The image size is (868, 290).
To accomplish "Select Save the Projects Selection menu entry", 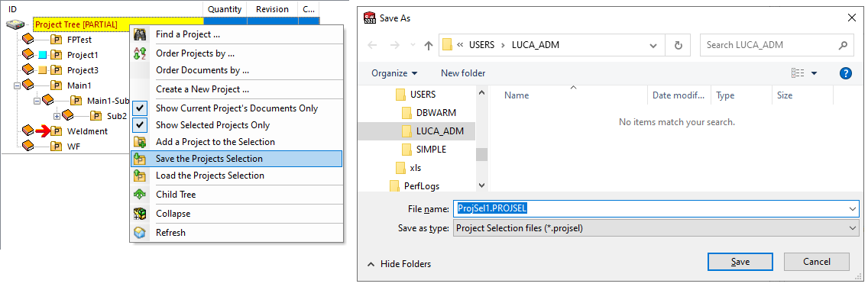I will coord(236,159).
